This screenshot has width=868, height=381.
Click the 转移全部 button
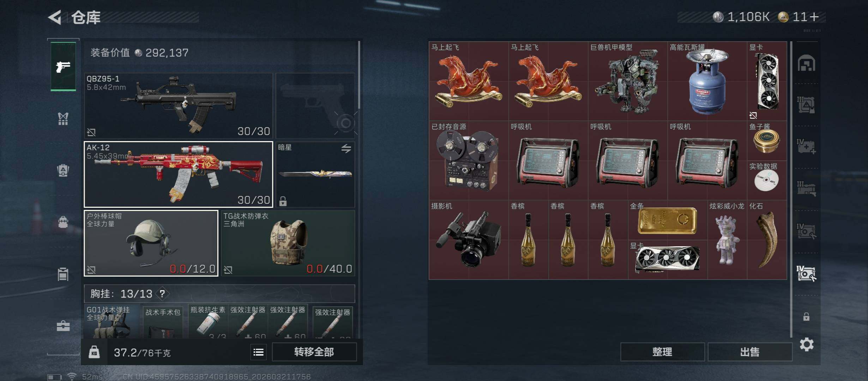(x=314, y=352)
